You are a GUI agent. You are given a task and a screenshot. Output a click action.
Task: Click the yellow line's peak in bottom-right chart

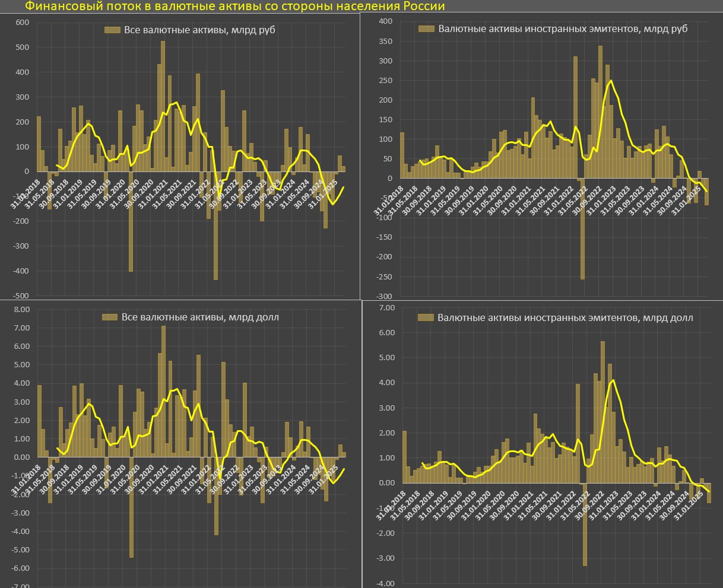pos(613,380)
